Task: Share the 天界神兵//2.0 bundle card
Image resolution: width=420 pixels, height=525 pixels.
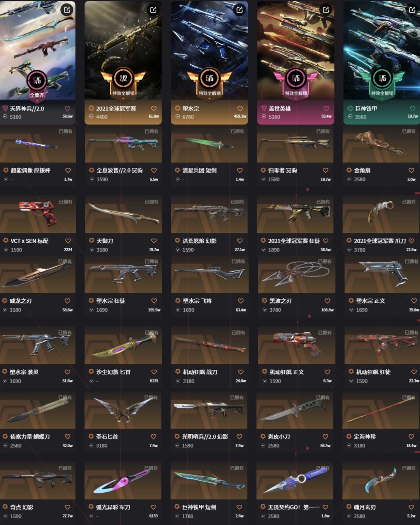Action: click(67, 10)
